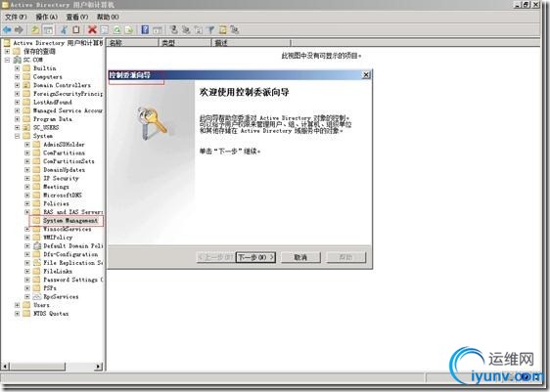The height and width of the screenshot is (392, 550).
Task: Select the Active Directory root tree node
Action: tap(58, 43)
